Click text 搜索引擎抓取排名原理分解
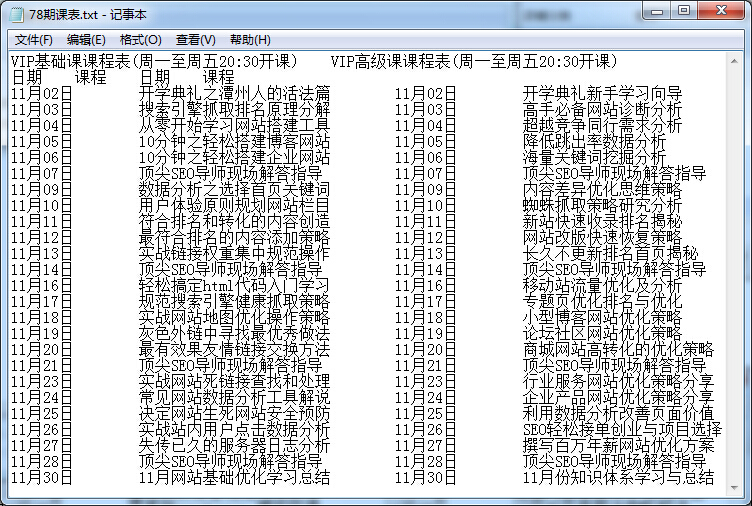Screen dimensions: 752x506 (x=234, y=109)
